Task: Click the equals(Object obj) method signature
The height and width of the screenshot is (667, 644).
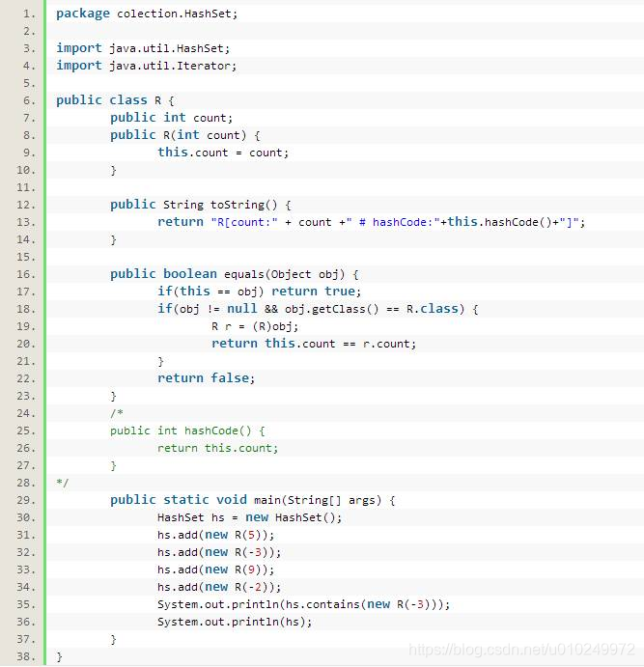Action: pos(235,274)
